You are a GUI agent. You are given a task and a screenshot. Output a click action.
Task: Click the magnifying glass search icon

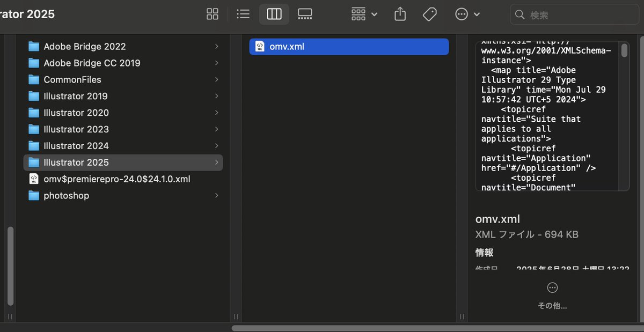coord(520,15)
